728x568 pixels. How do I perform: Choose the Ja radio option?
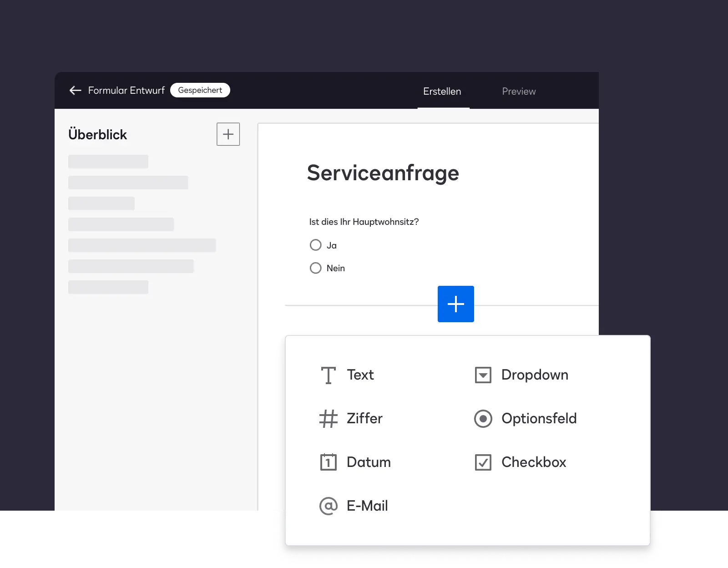[315, 245]
